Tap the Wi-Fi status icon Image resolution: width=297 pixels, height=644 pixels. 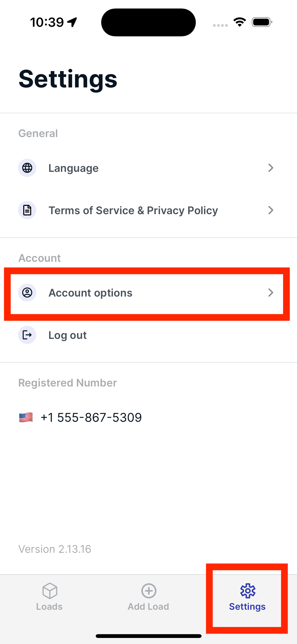point(240,22)
